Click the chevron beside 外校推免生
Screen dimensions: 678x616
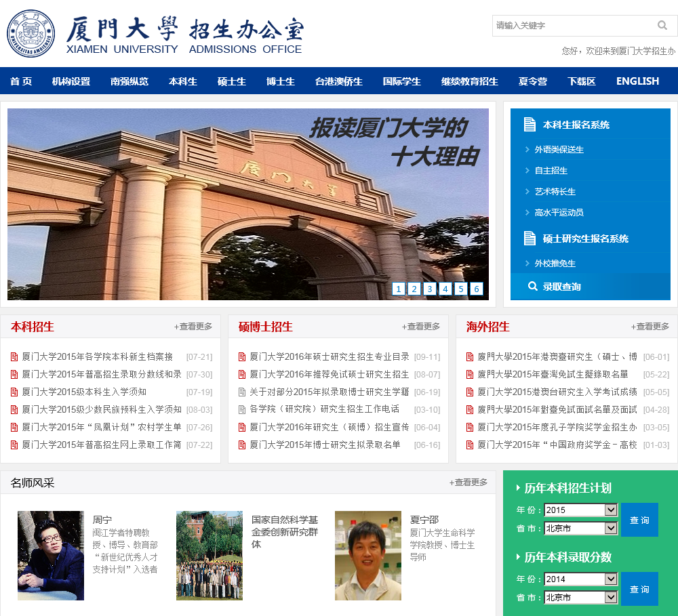click(x=527, y=263)
